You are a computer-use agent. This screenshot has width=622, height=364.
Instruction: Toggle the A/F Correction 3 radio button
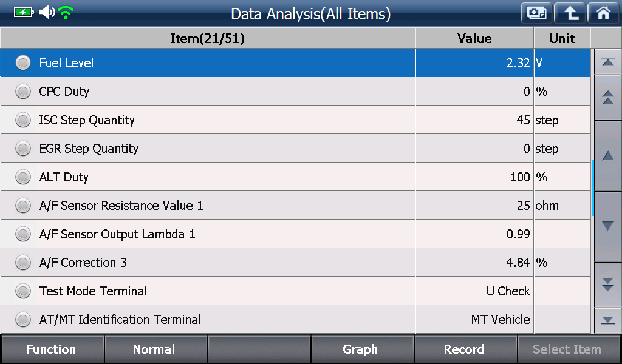coord(23,262)
